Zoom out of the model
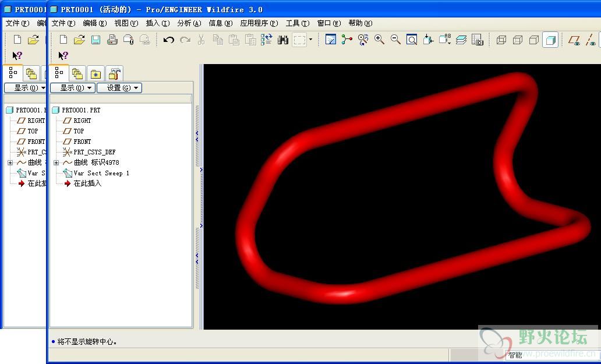The width and height of the screenshot is (601, 364). tap(395, 40)
